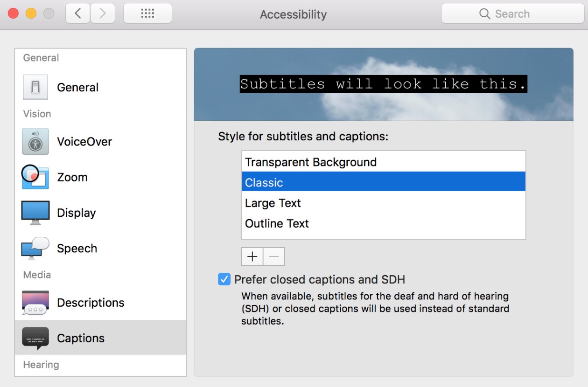This screenshot has width=588, height=387.
Task: Select the Transparent Background caption style
Action: pyautogui.click(x=311, y=162)
